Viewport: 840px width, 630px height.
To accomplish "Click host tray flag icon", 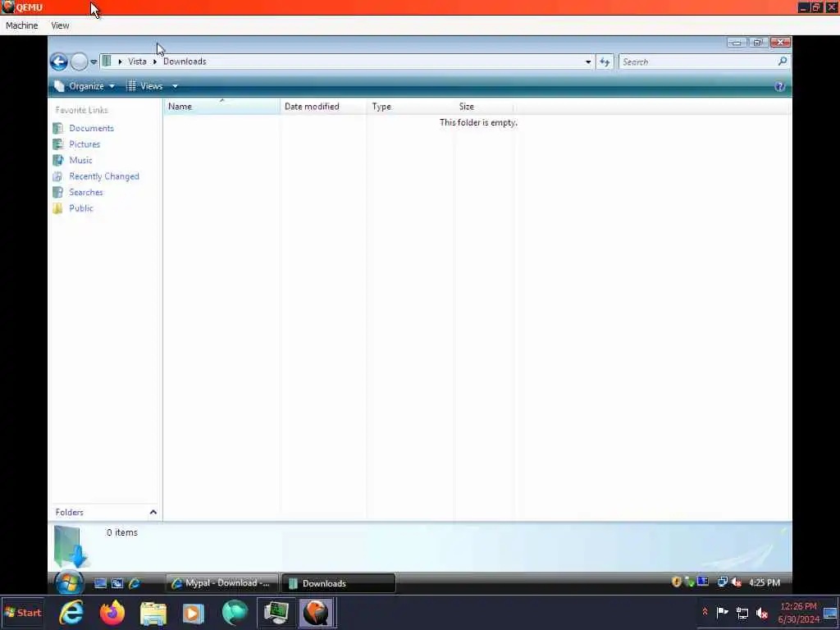I will (722, 612).
